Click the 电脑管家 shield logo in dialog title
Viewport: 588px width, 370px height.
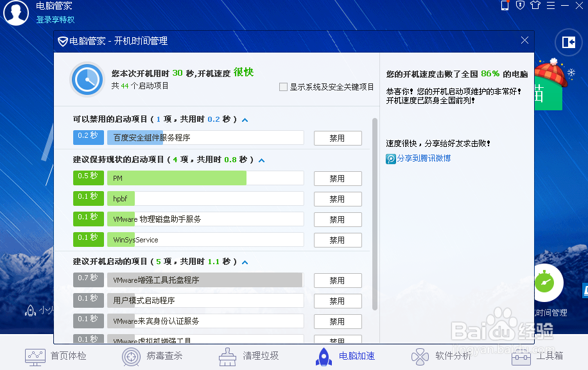(63, 41)
